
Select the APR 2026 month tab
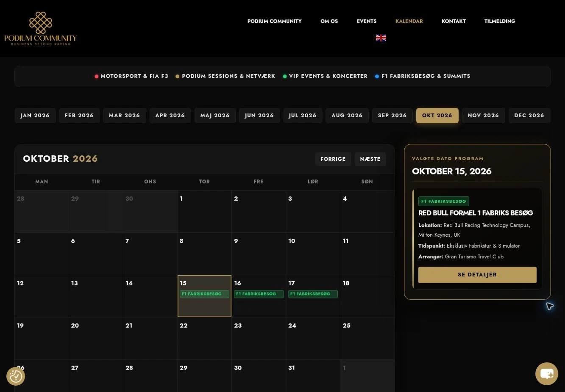(170, 116)
